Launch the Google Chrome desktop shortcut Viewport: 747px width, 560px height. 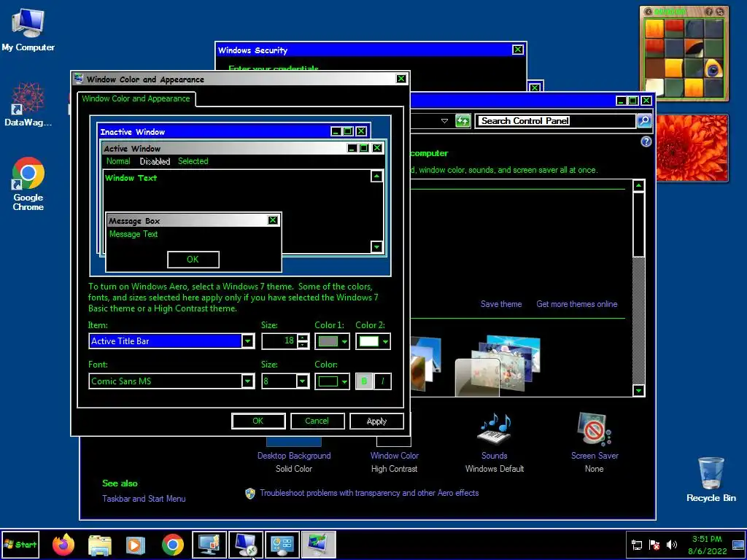point(28,184)
